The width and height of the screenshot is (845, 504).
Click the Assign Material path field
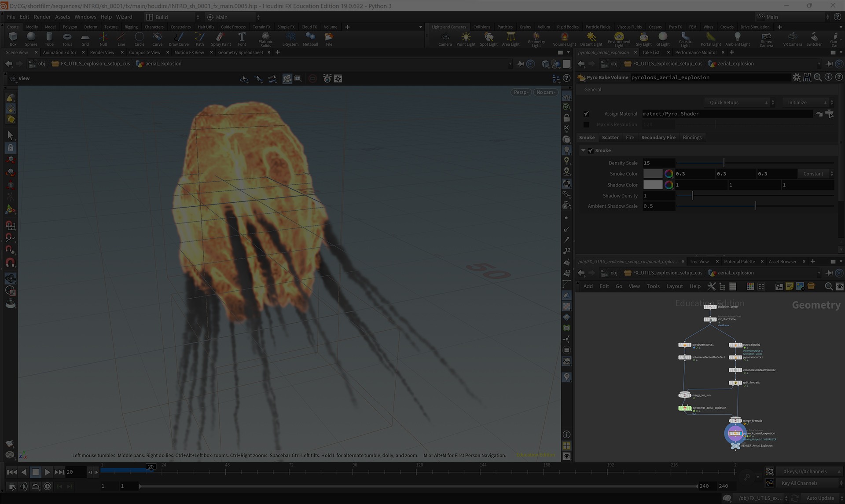click(x=727, y=114)
